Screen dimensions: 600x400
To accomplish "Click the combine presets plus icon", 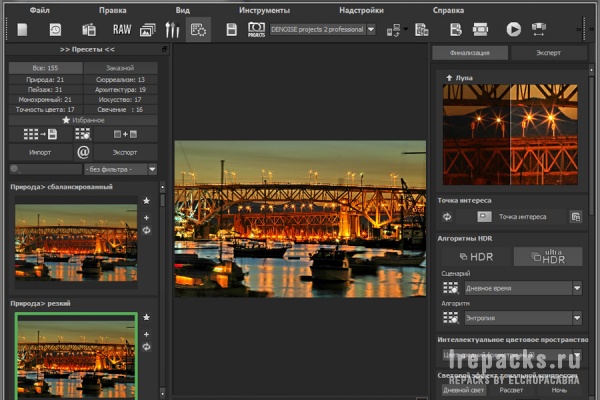I will pos(126,134).
